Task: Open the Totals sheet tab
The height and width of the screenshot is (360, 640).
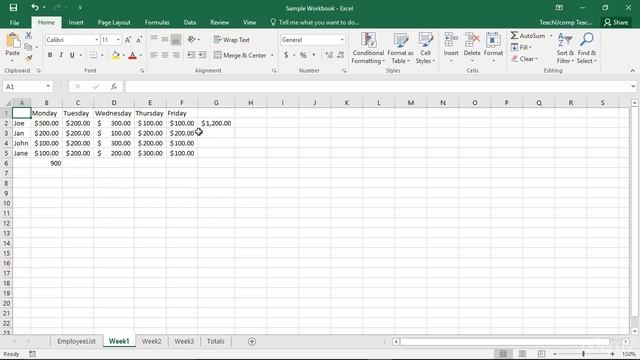Action: pyautogui.click(x=215, y=341)
